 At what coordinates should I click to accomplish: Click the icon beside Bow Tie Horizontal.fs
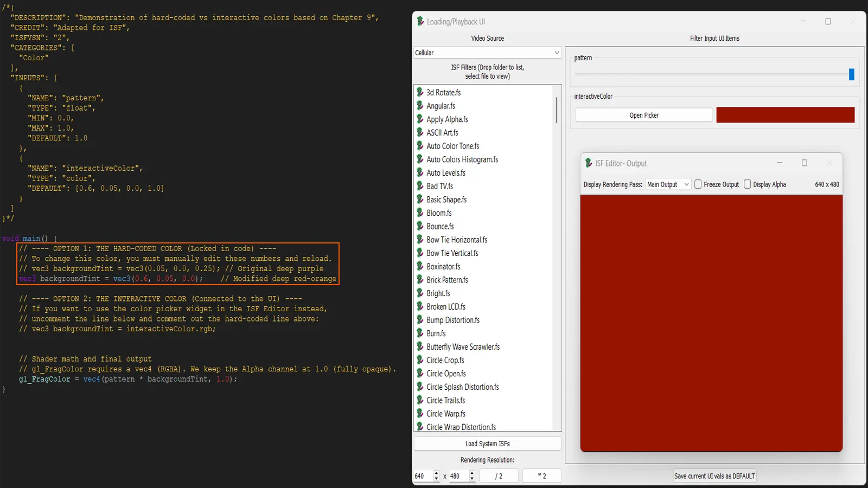pyautogui.click(x=420, y=239)
